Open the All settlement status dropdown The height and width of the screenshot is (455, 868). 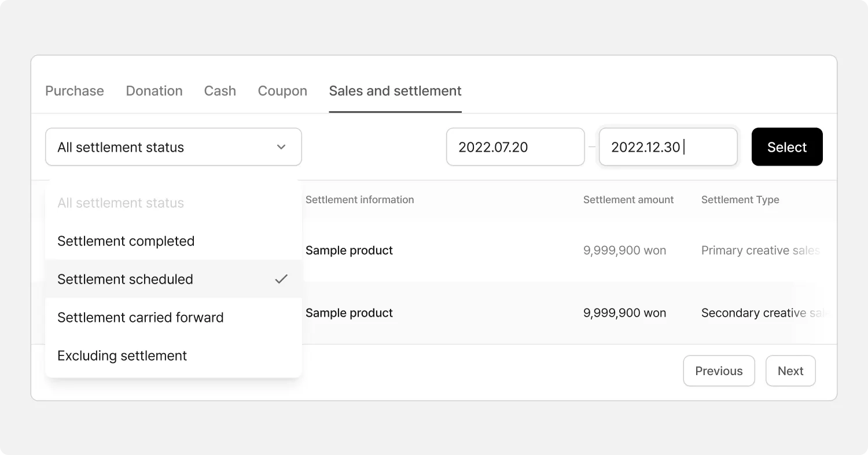point(173,147)
